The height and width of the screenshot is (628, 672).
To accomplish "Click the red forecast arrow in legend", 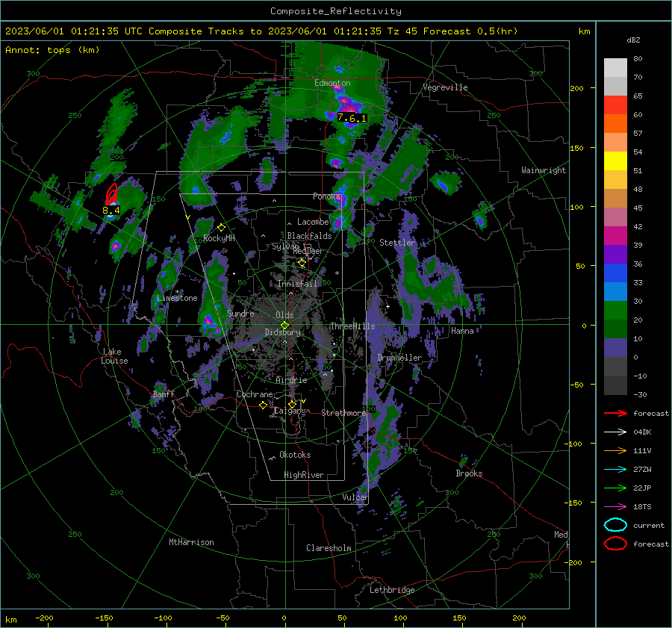I will click(615, 413).
